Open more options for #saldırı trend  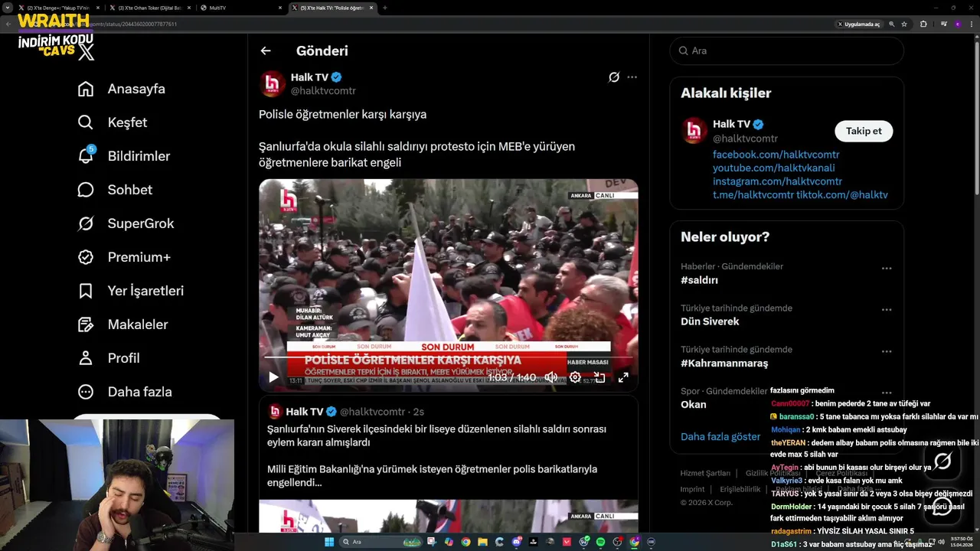tap(887, 268)
